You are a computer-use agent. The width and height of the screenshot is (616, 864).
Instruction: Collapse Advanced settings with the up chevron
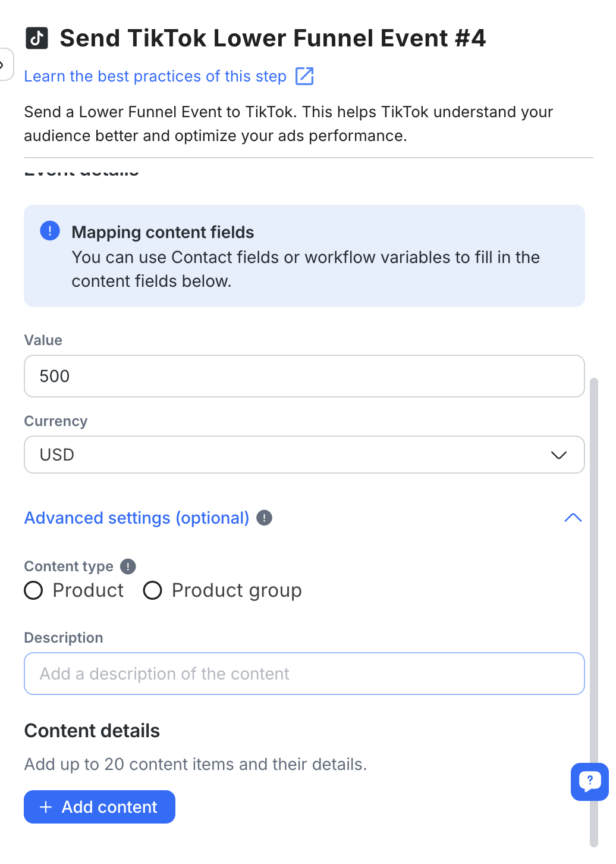pos(573,518)
